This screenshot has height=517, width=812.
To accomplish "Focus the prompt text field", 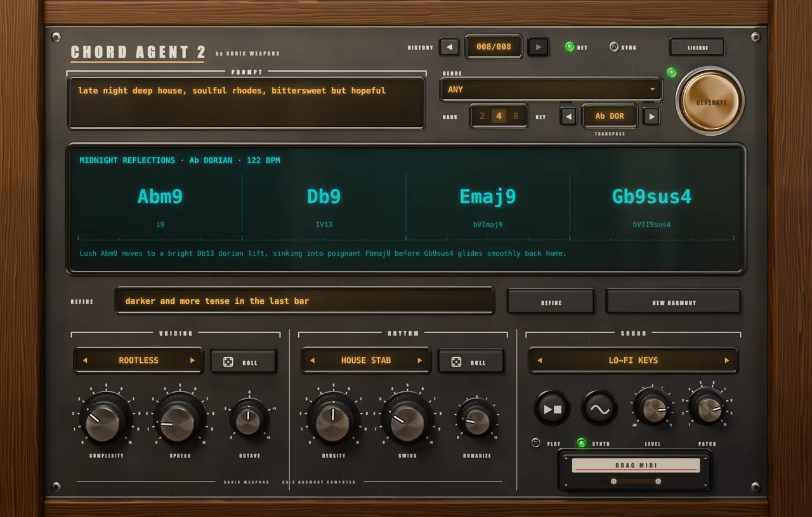I will coord(246,103).
